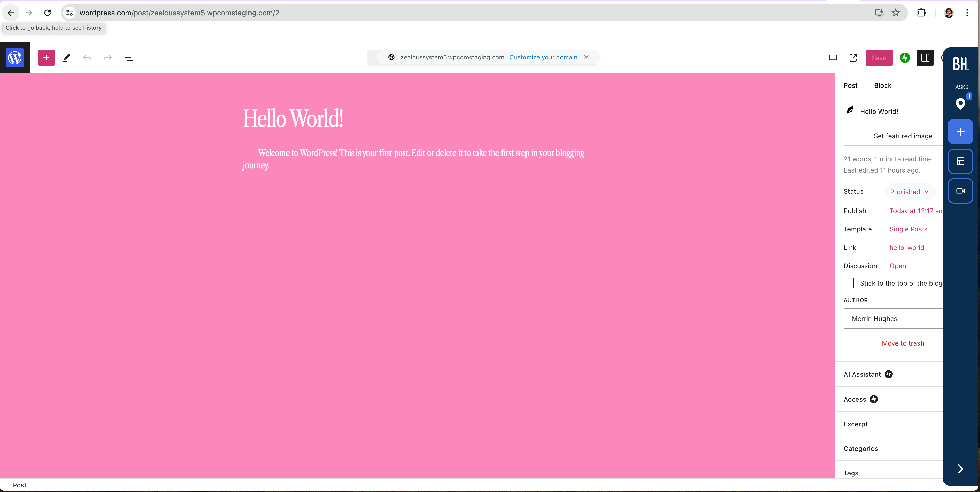Click the Hello World! title in sidebar
This screenshot has width=980, height=492.
coord(879,112)
